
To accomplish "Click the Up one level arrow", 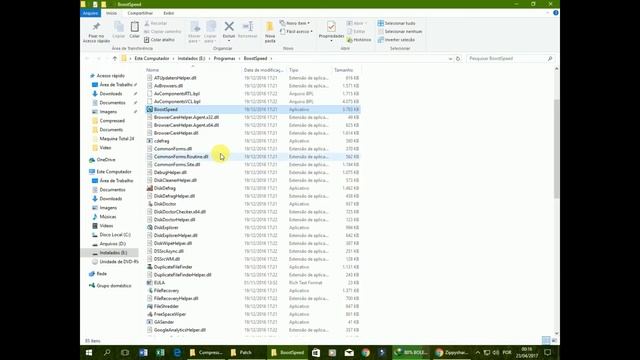I will [115, 58].
